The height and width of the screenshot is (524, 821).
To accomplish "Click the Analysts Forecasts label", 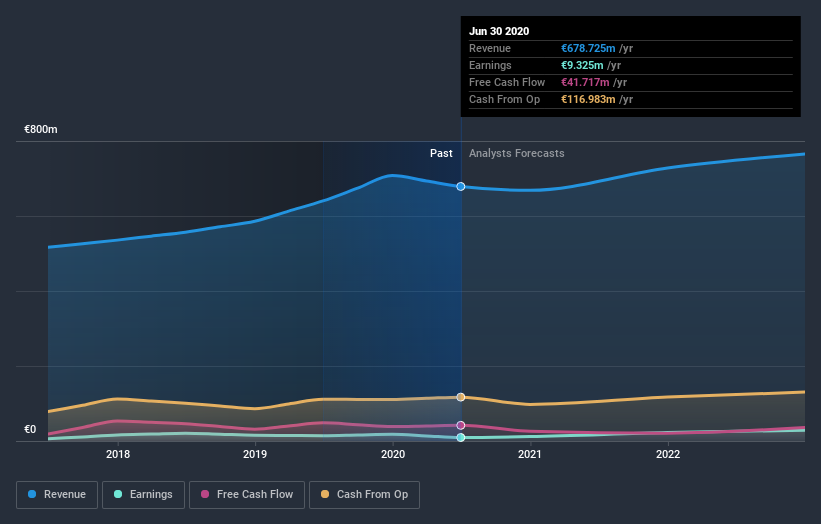I will pyautogui.click(x=517, y=153).
